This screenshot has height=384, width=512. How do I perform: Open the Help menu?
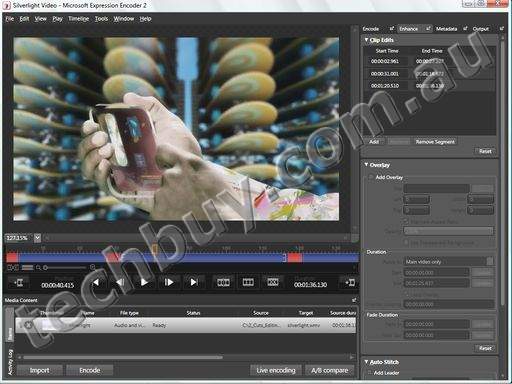(x=145, y=19)
